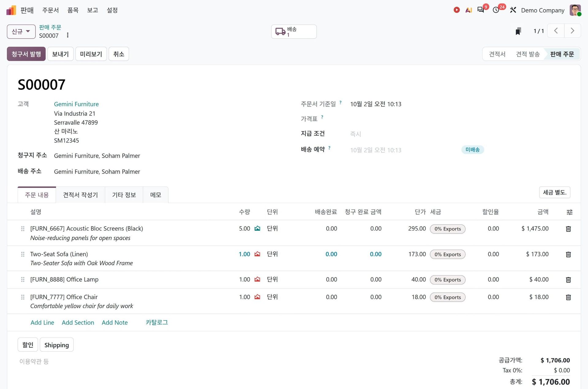Screen dimensions: 588x389
Task: Click the 청구서 발행 button
Action: point(26,54)
